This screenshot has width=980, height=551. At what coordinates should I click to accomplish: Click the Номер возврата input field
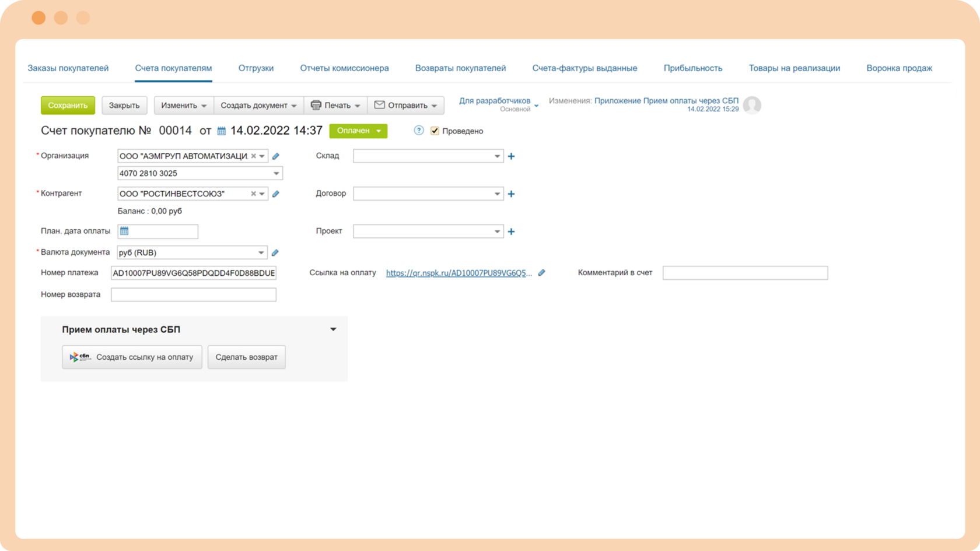194,294
